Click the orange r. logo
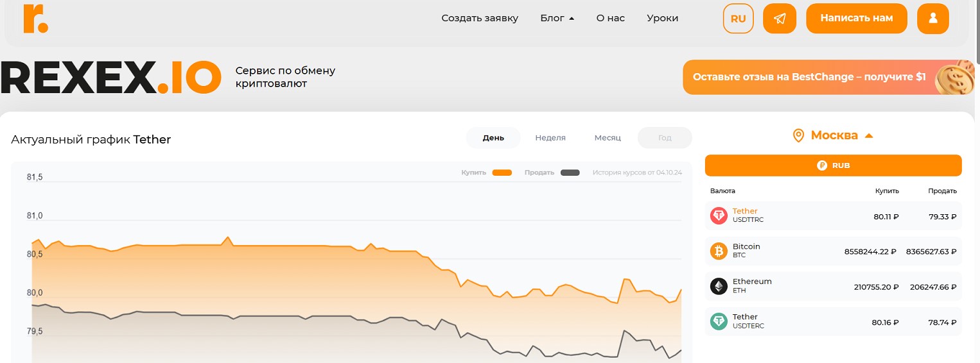Image resolution: width=980 pixels, height=363 pixels. tap(36, 19)
